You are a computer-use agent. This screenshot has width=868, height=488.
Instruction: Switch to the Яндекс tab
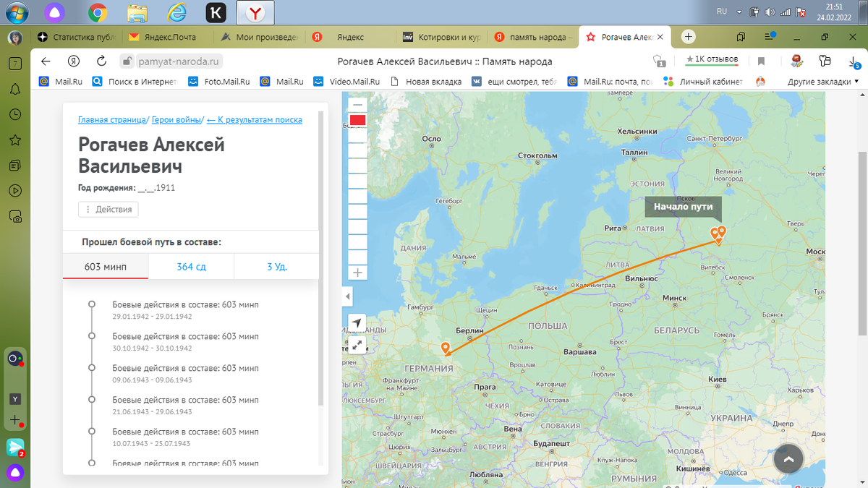(x=352, y=37)
